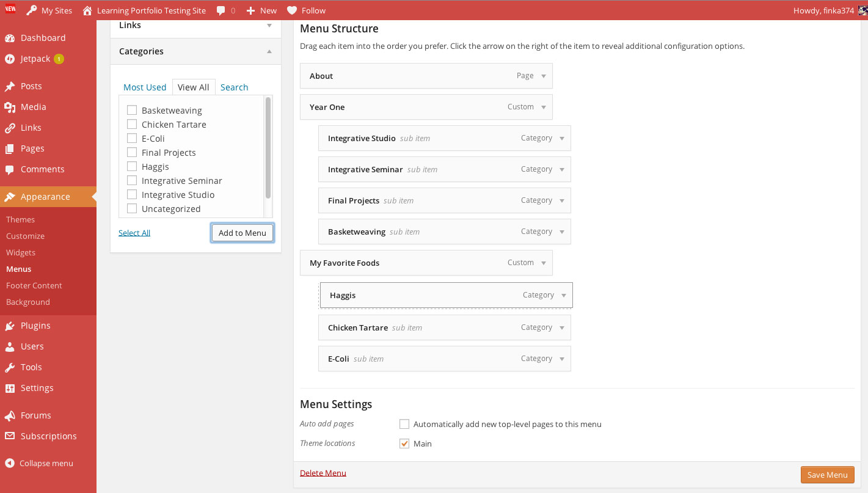
Task: Open Plugins using the plug icon
Action: (10, 326)
